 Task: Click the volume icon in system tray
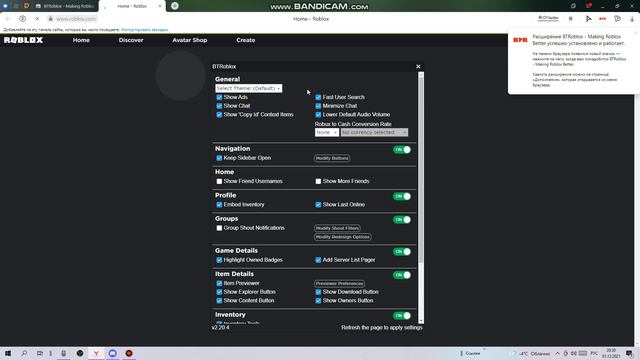click(x=573, y=353)
